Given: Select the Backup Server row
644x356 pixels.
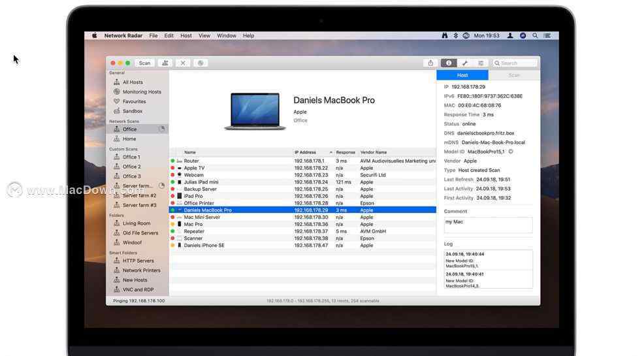Looking at the screenshot, I should click(302, 189).
